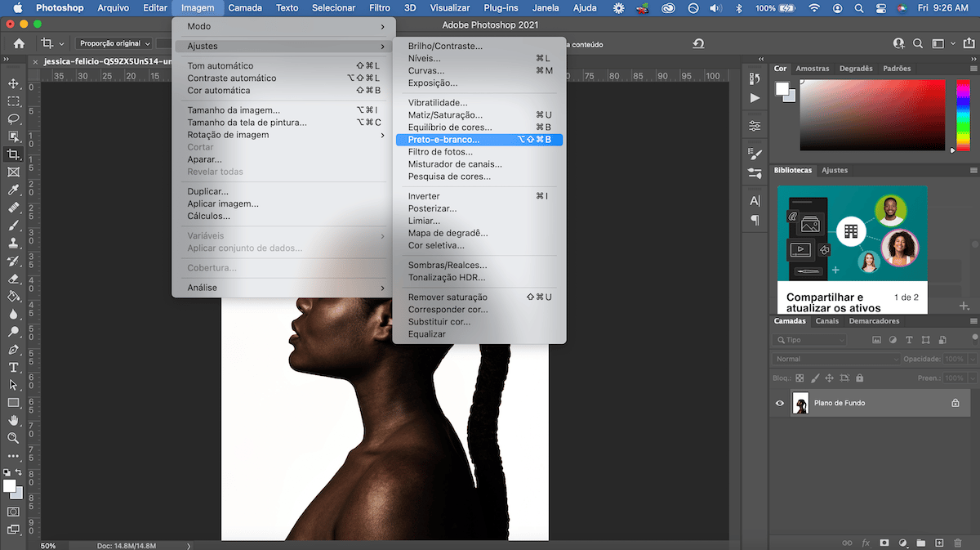980x550 pixels.
Task: Hide the Plano de Fundo layer
Action: pos(780,403)
